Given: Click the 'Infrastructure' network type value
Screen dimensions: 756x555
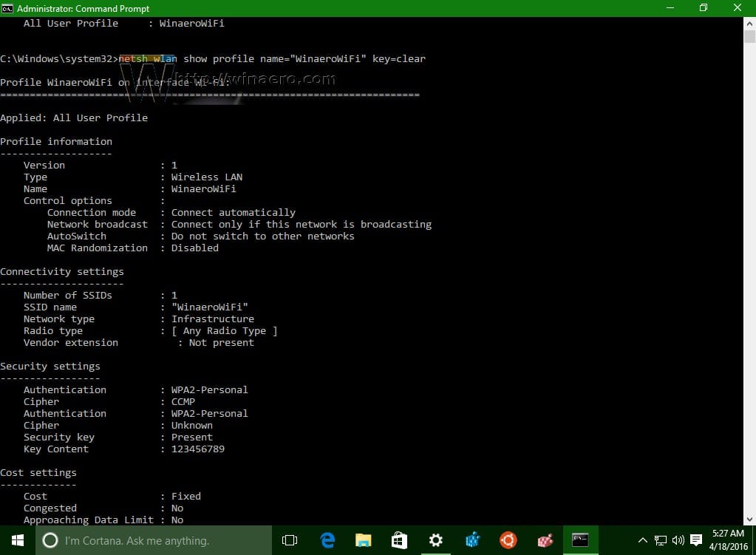Looking at the screenshot, I should 213,319.
